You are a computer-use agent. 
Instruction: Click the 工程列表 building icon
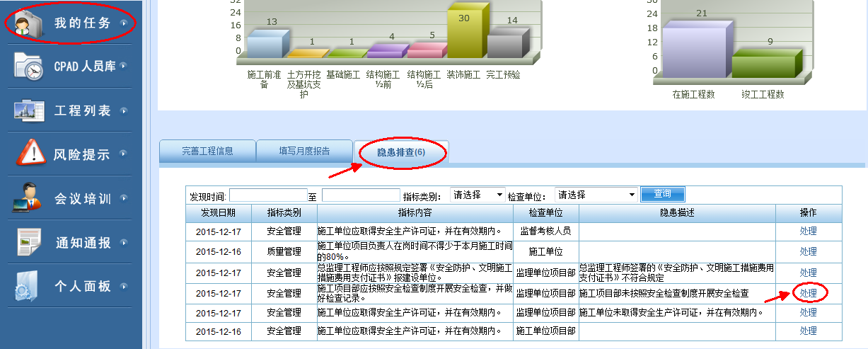(x=29, y=110)
